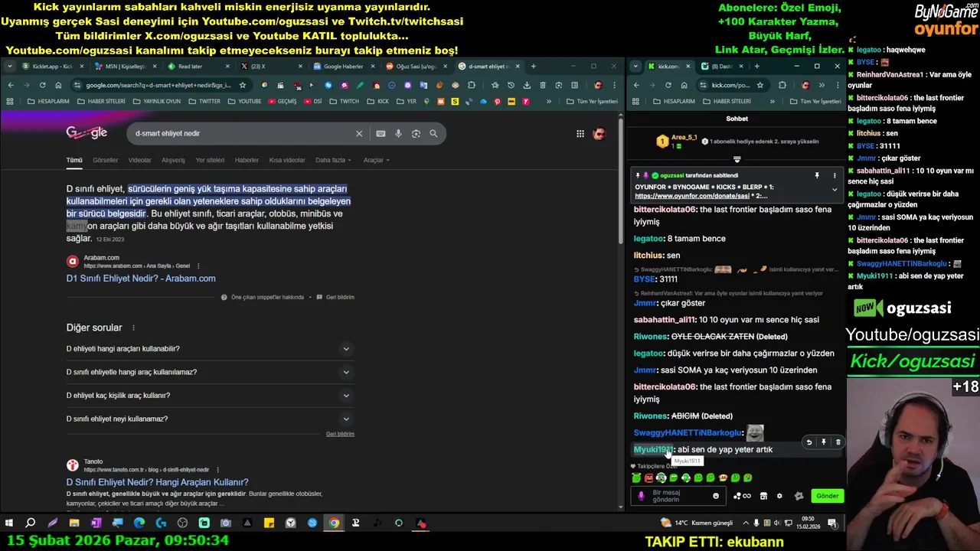The height and width of the screenshot is (551, 980).
Task: Bookmark the Google search page with star
Action: point(242,85)
